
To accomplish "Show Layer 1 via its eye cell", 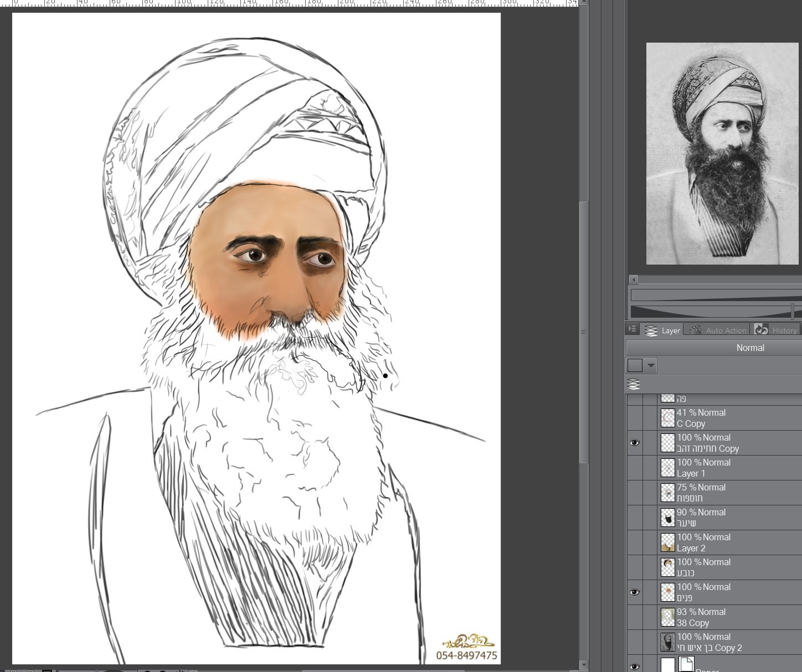I will tap(635, 468).
